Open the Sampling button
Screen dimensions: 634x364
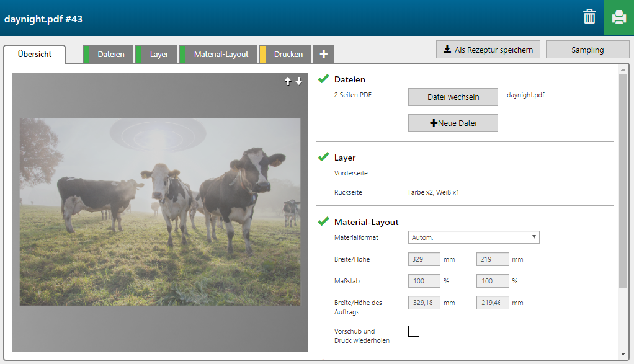[x=587, y=50]
